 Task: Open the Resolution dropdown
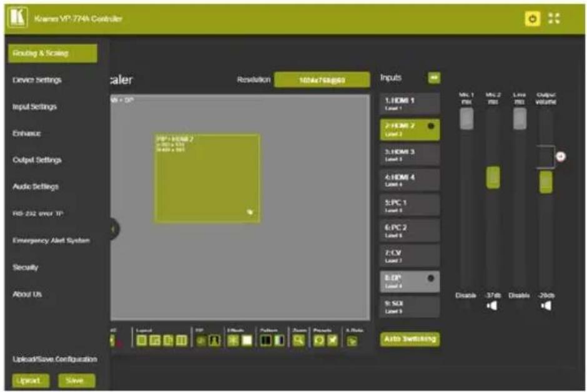(322, 80)
